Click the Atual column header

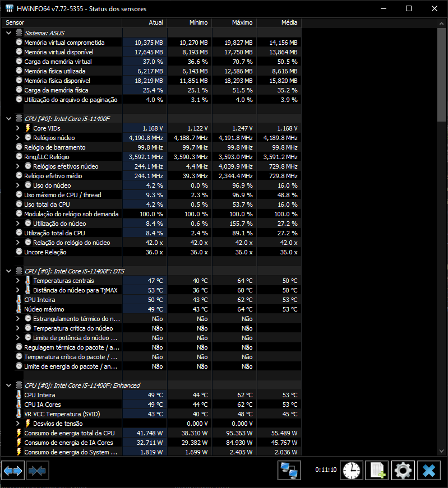(x=145, y=22)
